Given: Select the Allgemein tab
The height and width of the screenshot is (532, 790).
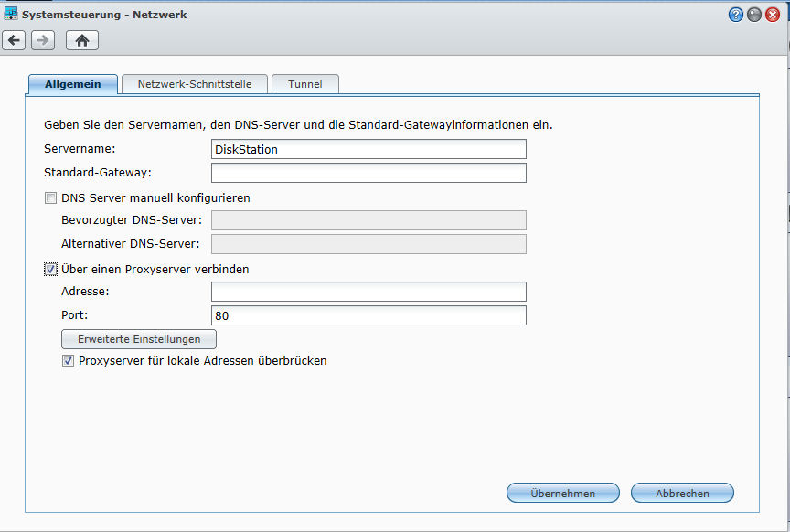Looking at the screenshot, I should (x=72, y=84).
